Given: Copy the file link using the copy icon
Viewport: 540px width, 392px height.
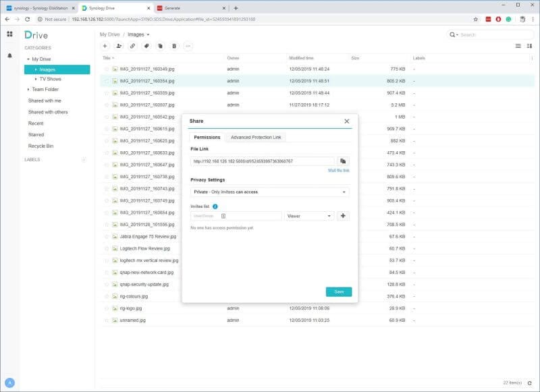Looking at the screenshot, I should (x=342, y=161).
